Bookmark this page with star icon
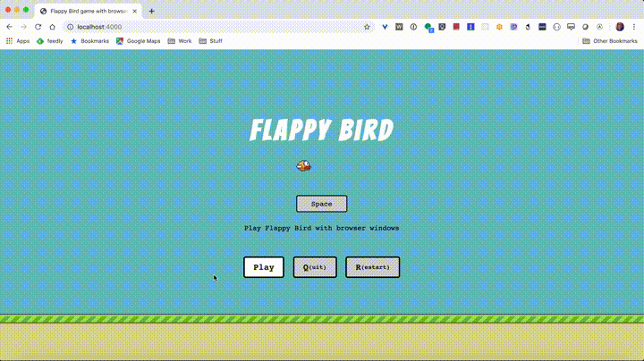 point(367,27)
